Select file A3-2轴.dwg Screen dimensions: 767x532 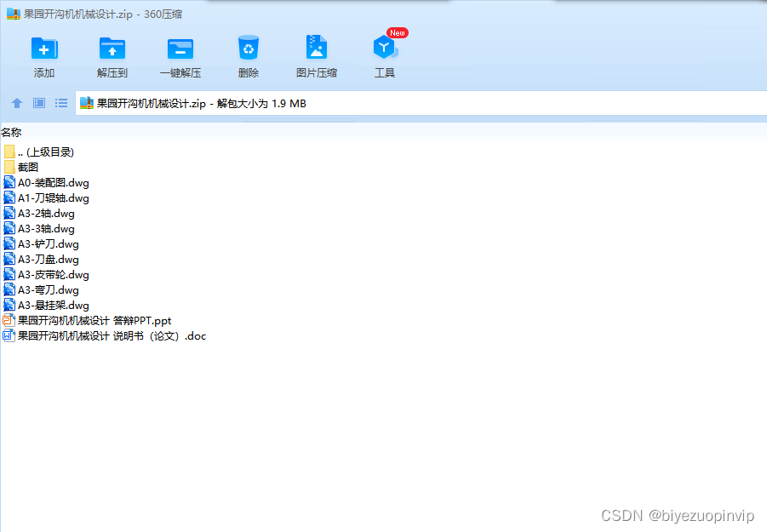[39, 214]
